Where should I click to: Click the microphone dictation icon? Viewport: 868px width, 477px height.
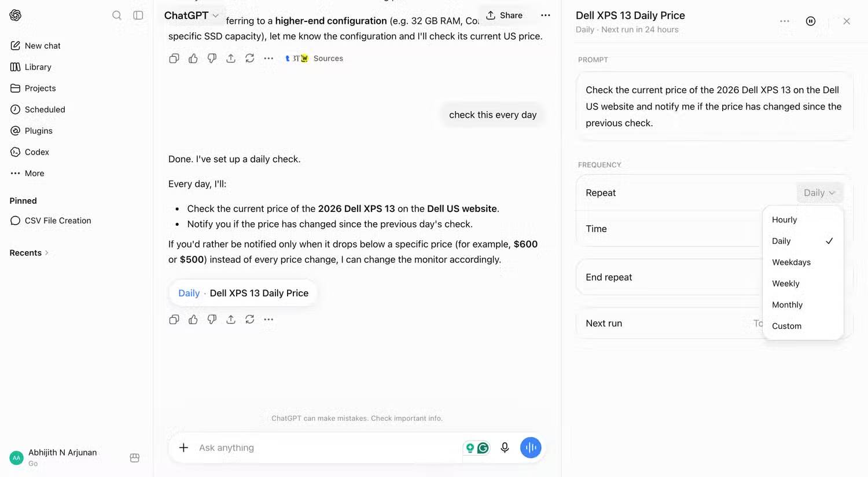pos(505,447)
